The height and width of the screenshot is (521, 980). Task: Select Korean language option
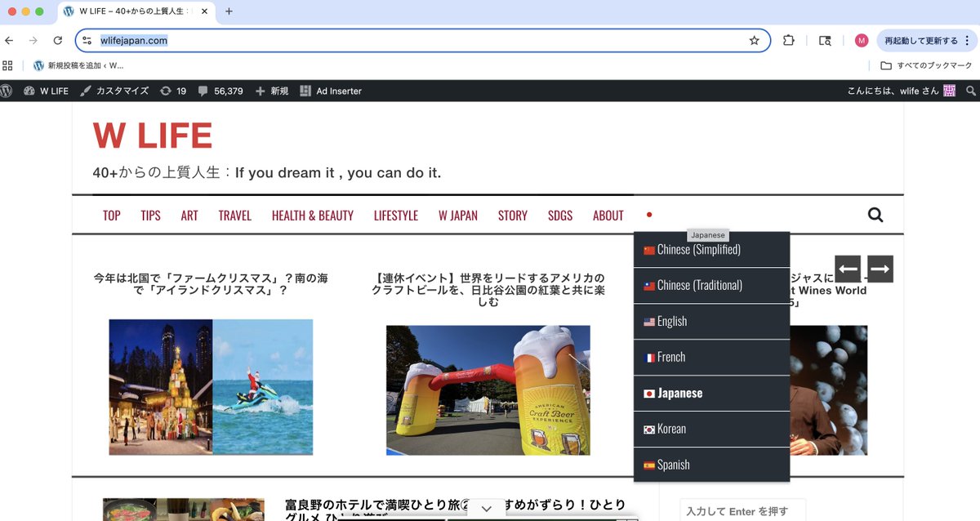tap(712, 430)
